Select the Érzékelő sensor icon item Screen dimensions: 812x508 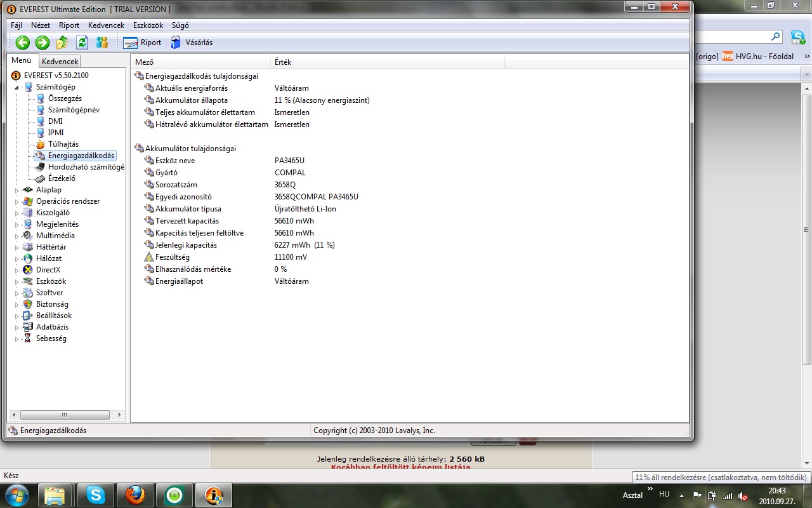pyautogui.click(x=41, y=178)
